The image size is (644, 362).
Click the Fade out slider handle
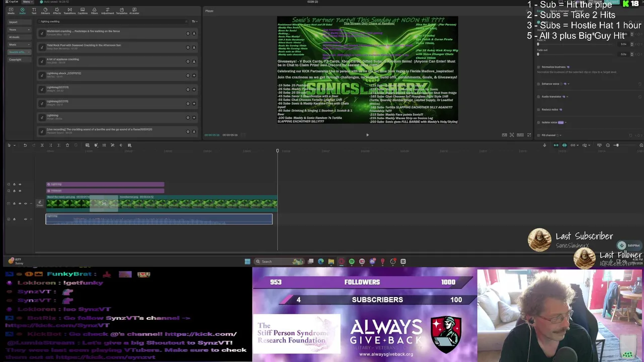pos(538,54)
